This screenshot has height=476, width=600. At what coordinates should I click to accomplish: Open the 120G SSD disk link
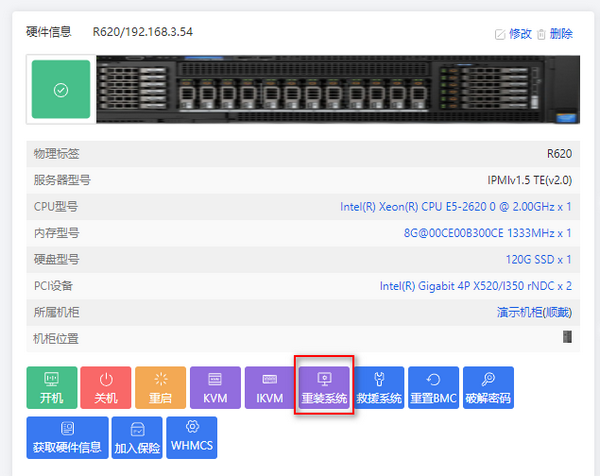[x=539, y=259]
